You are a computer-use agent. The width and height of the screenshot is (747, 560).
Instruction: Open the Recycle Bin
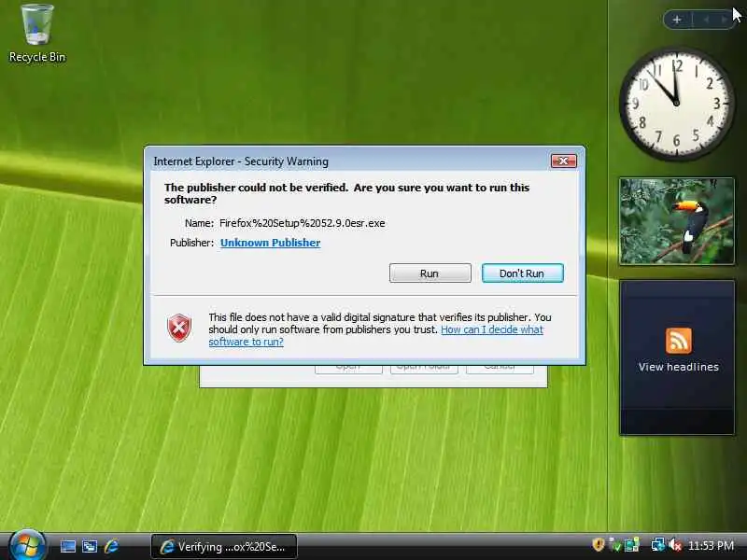click(37, 34)
